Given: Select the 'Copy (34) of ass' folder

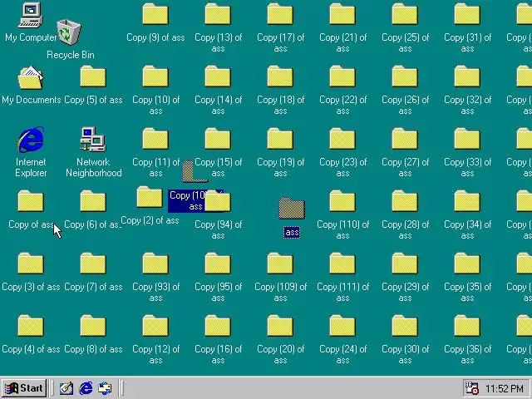Looking at the screenshot, I should click(x=467, y=201).
